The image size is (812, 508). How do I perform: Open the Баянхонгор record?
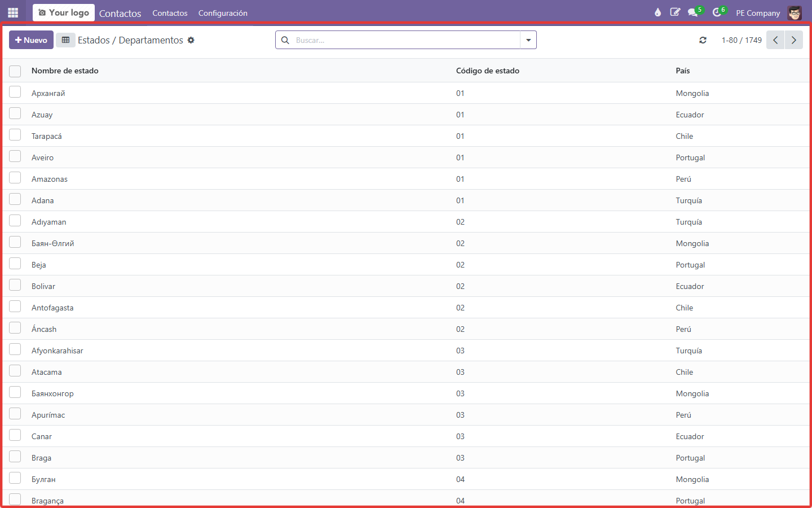52,393
